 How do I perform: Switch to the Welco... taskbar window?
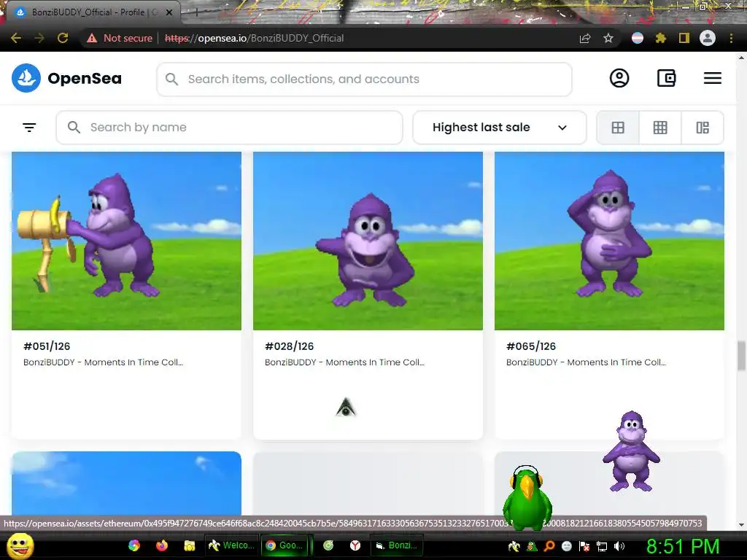(231, 545)
